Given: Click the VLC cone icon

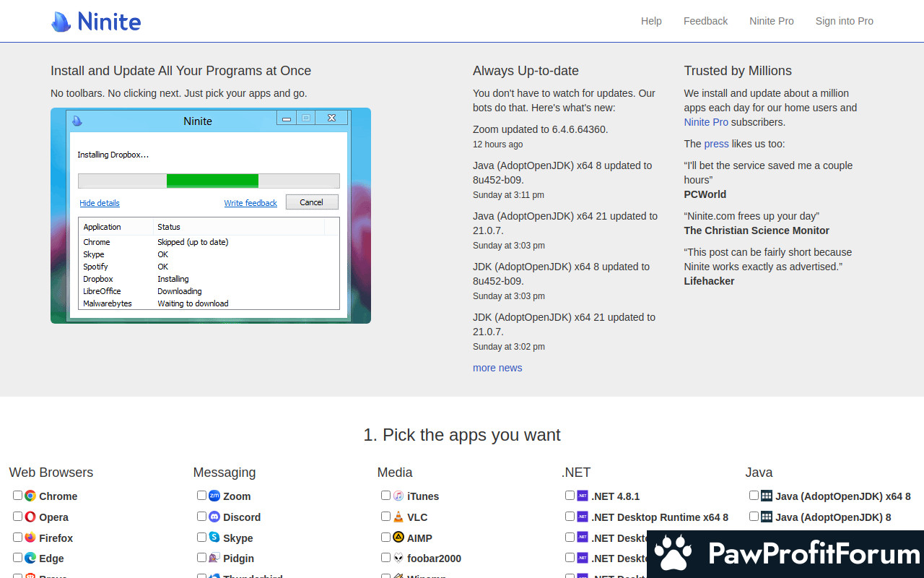Looking at the screenshot, I should tap(398, 517).
